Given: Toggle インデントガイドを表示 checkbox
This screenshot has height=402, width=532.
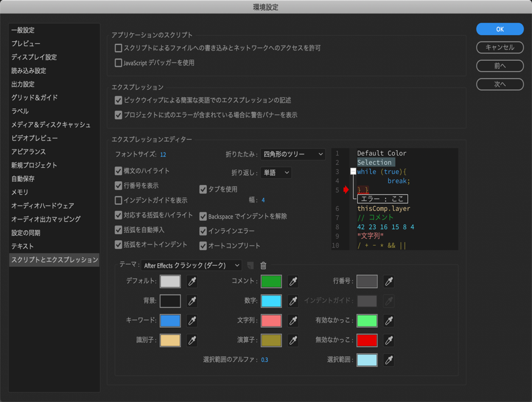Looking at the screenshot, I should tap(119, 200).
